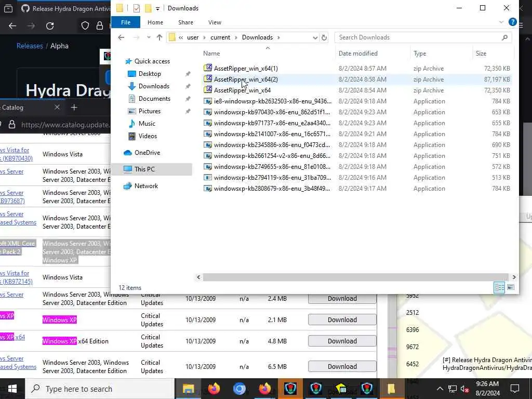532x399 pixels.
Task: Select Quick access in navigation pane
Action: click(152, 61)
